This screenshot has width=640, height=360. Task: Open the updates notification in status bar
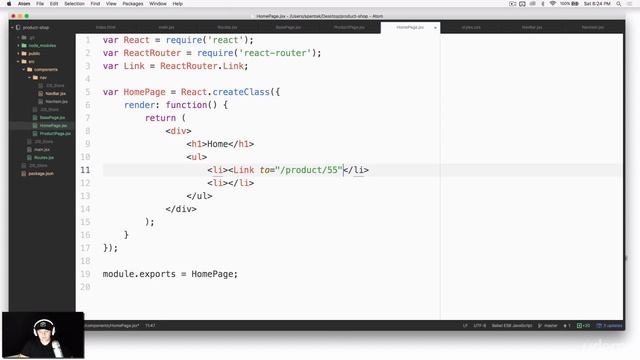[609, 326]
